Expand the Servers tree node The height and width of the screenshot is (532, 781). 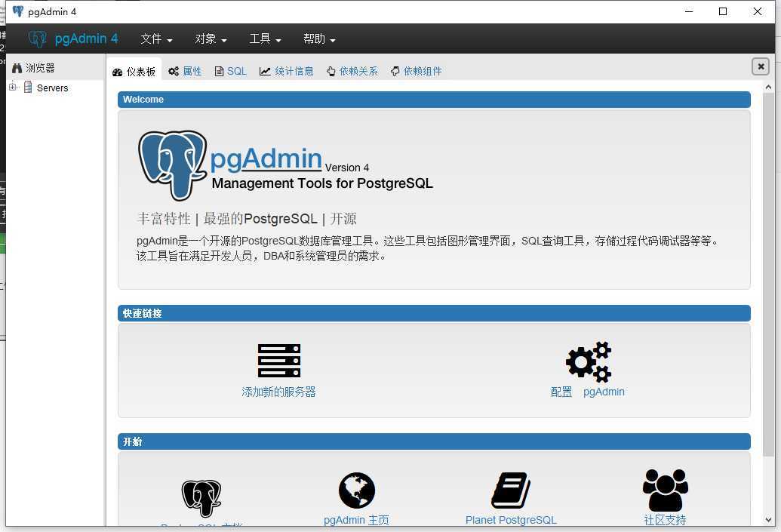pos(13,88)
